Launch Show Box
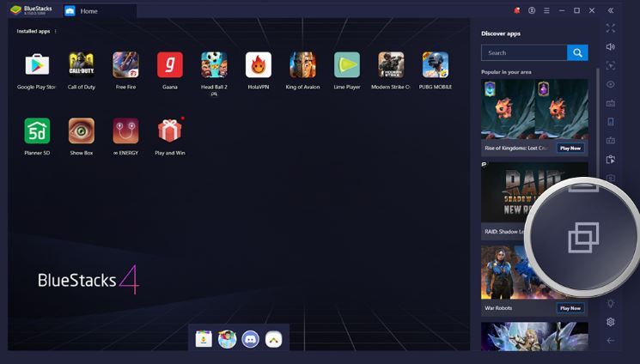This screenshot has height=364, width=640. (x=82, y=131)
